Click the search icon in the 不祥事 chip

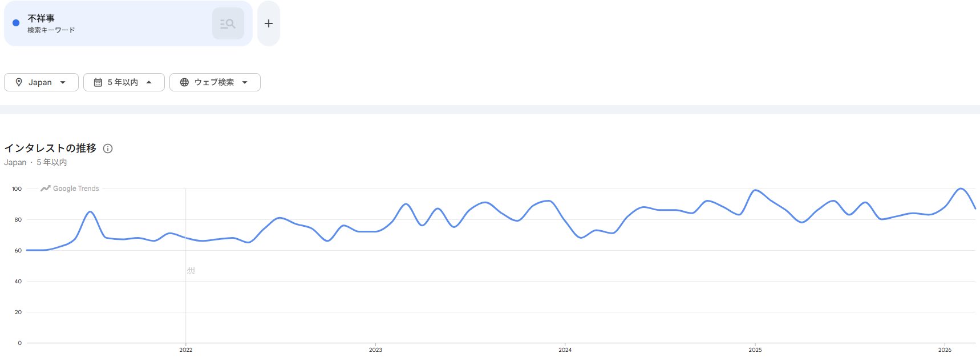pyautogui.click(x=228, y=23)
